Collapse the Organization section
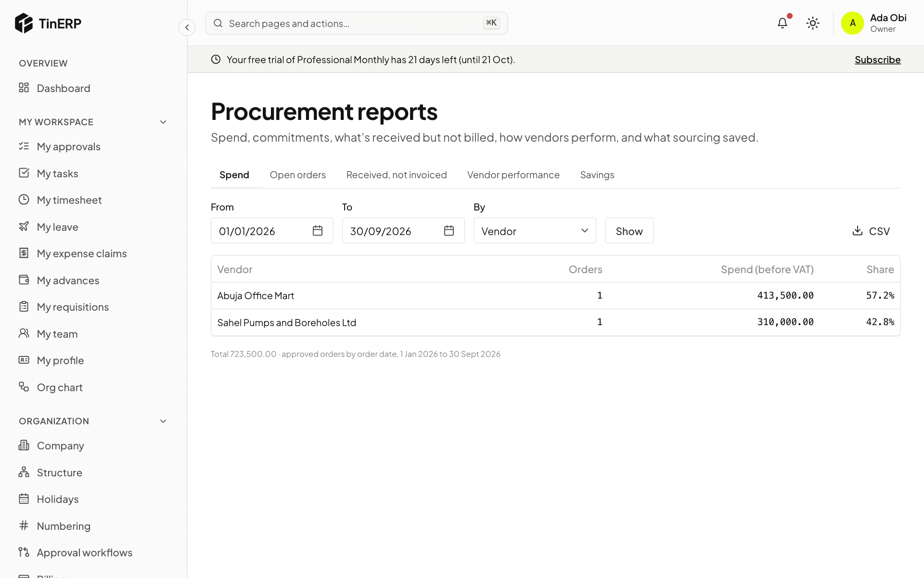This screenshot has height=578, width=924. coord(163,421)
